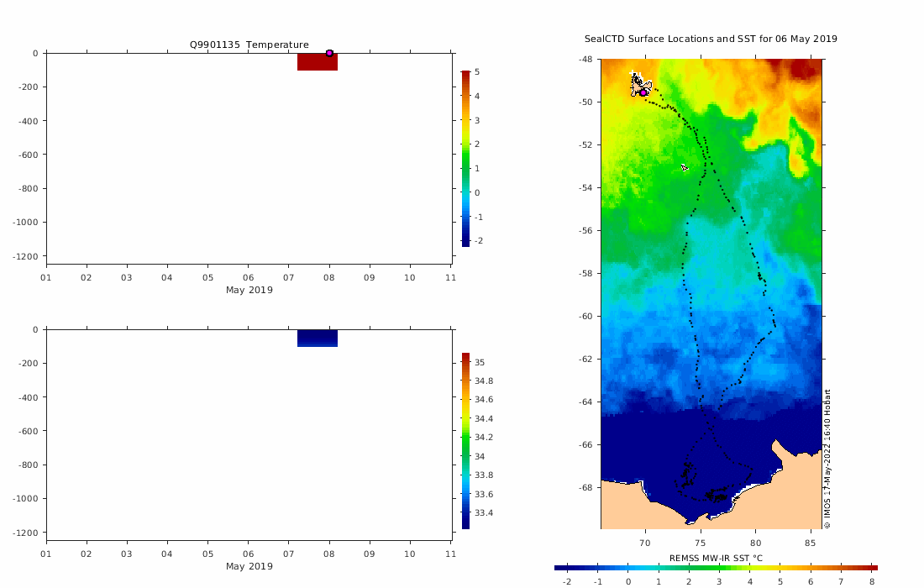Click the '35' tick on salinity colorbar
This screenshot has height=588, width=924.
click(x=480, y=362)
